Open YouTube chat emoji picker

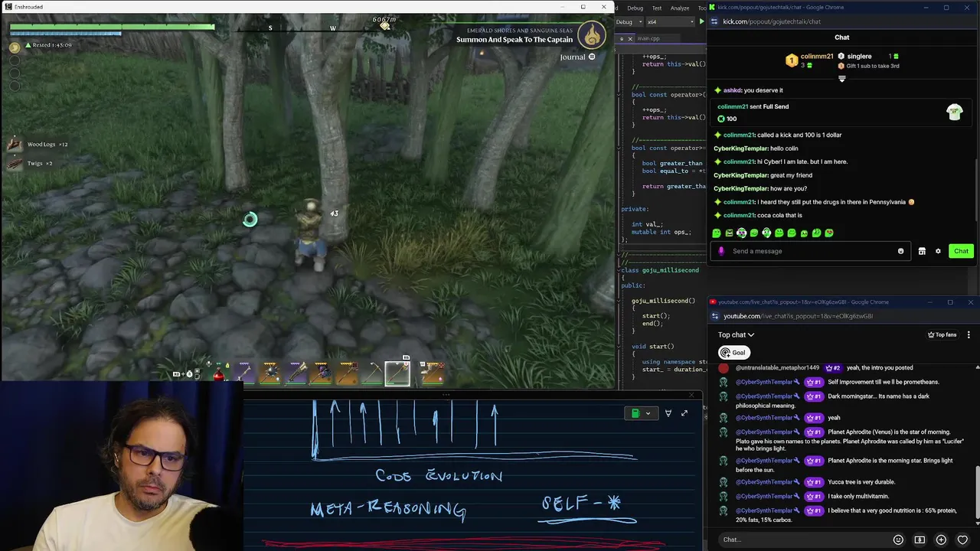(898, 540)
